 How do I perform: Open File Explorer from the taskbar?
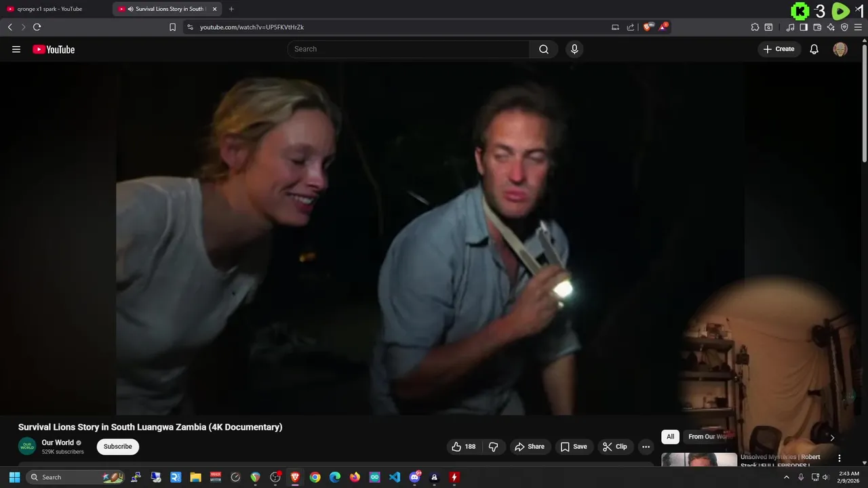[x=195, y=477]
